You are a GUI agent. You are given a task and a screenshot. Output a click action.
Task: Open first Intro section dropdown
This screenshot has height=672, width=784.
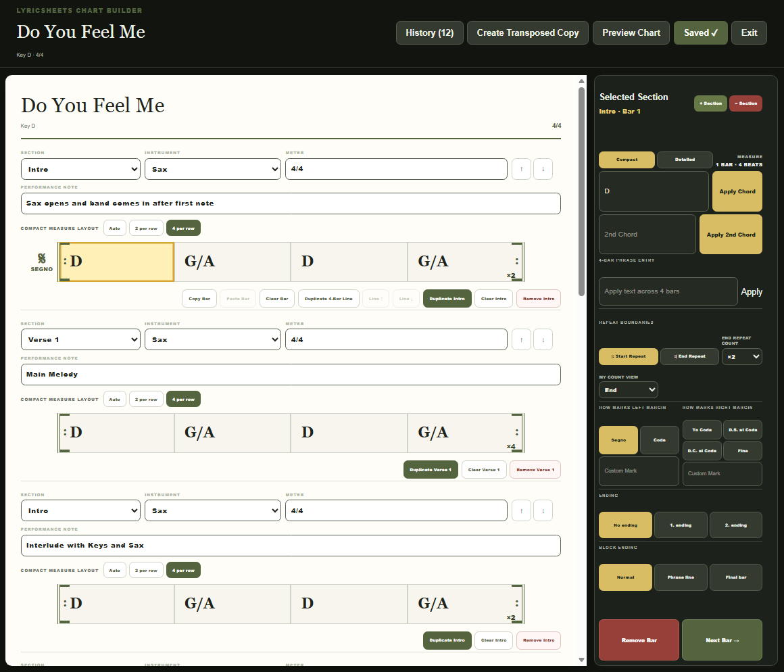pyautogui.click(x=80, y=169)
